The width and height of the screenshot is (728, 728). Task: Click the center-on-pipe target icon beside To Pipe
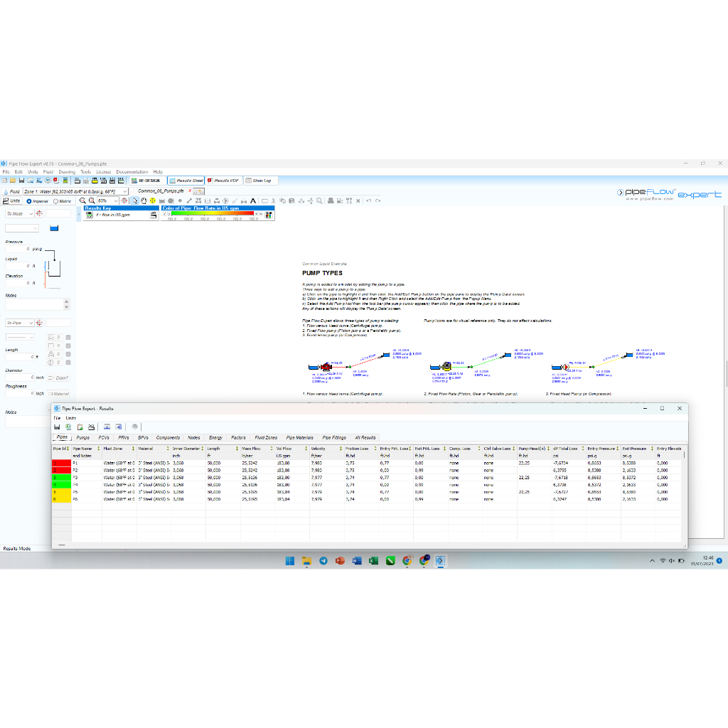(x=40, y=323)
